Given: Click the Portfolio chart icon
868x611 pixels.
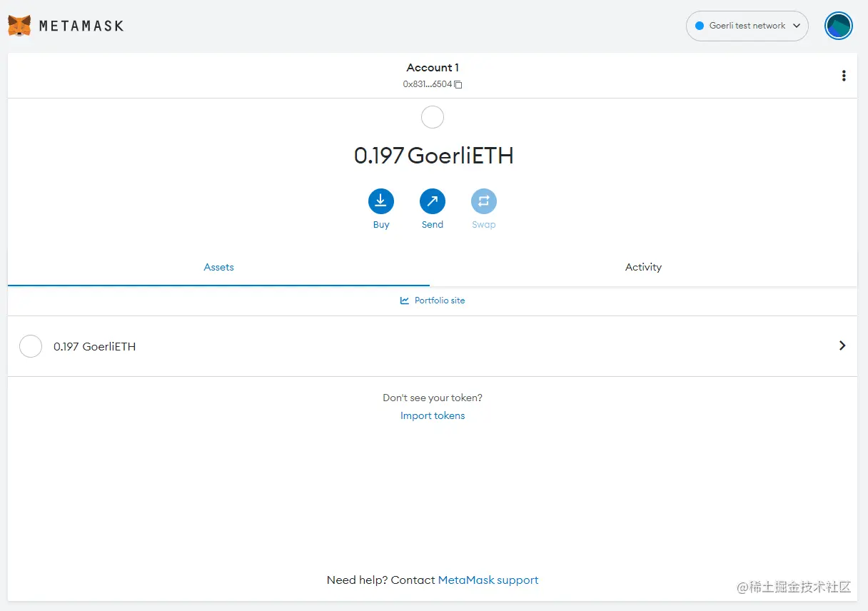Looking at the screenshot, I should pos(405,301).
